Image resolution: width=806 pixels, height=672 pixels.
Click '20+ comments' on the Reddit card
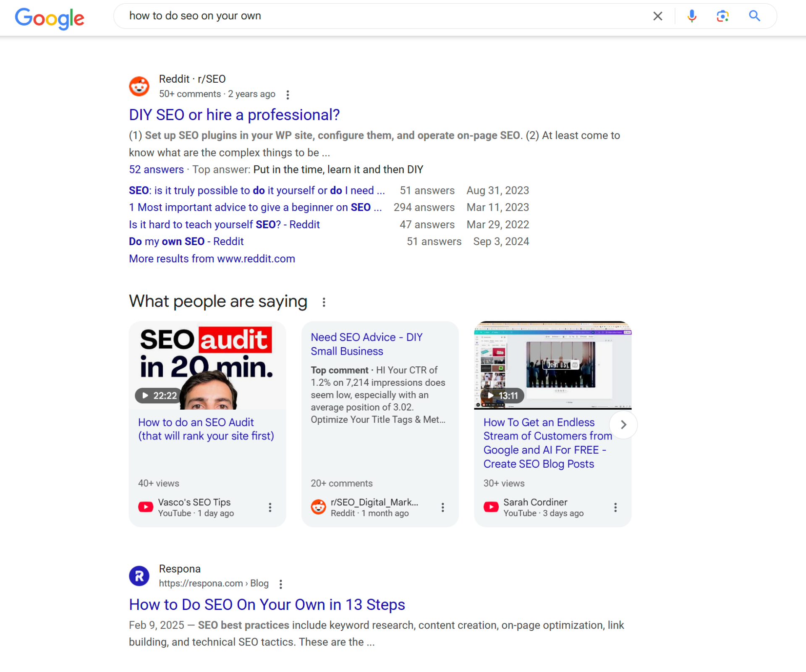pyautogui.click(x=342, y=483)
